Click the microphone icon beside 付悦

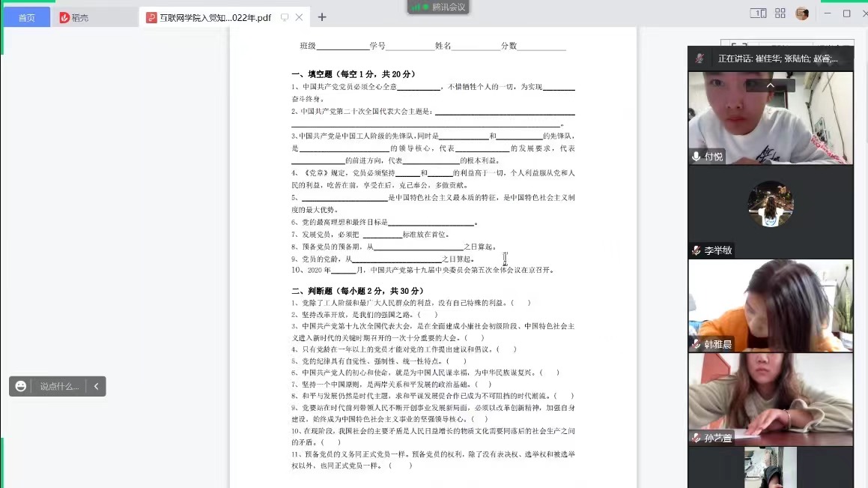tap(696, 157)
